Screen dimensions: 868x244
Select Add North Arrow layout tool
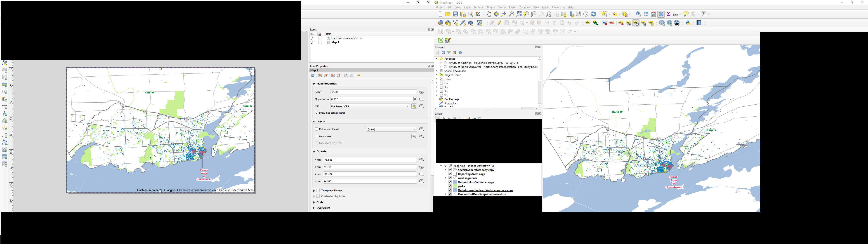coord(5,114)
